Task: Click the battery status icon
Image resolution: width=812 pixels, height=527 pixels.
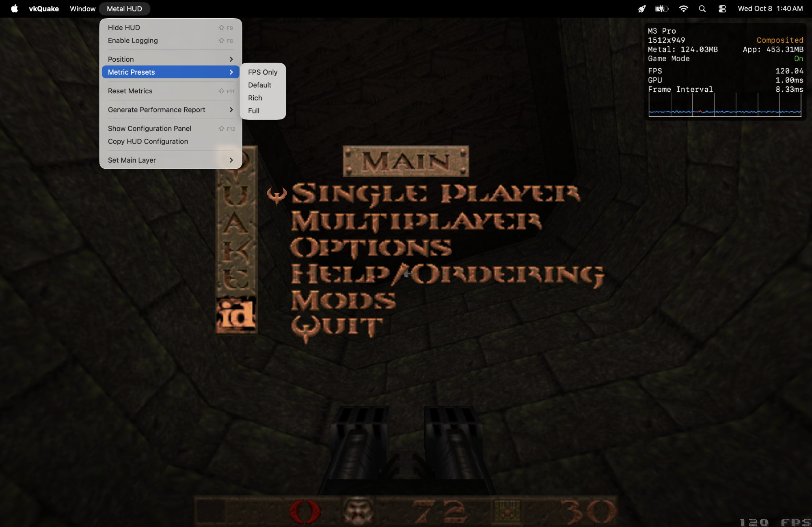Action: tap(661, 9)
